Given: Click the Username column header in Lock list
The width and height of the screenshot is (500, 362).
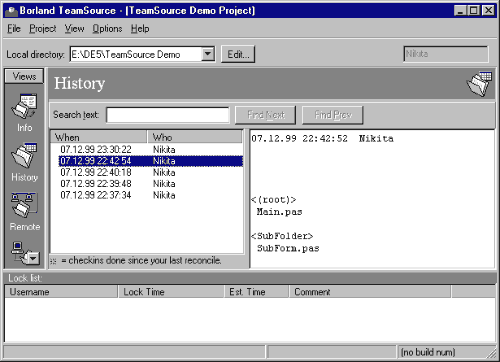Looking at the screenshot, I should (x=61, y=292).
